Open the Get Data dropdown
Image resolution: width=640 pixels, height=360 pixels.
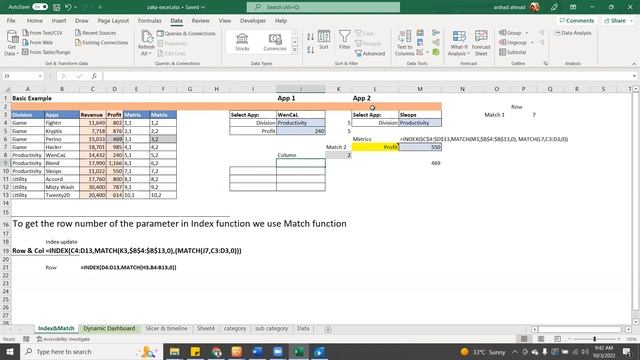11,43
